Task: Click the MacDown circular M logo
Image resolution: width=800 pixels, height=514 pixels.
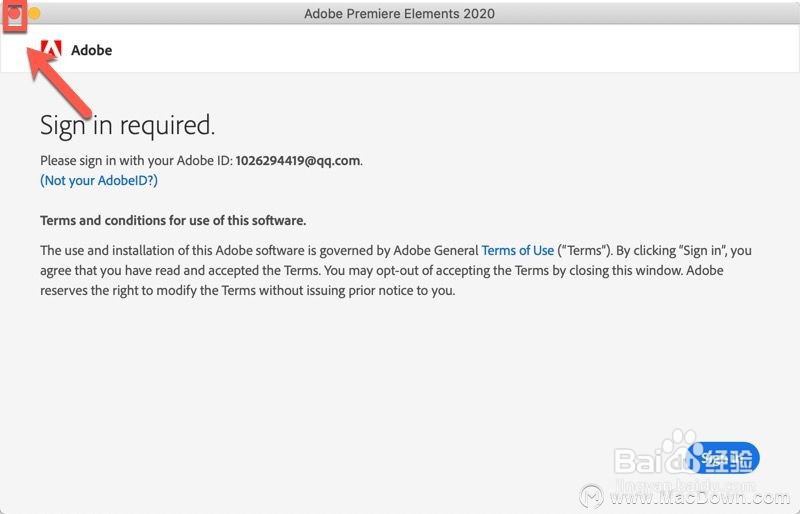Action: [592, 497]
